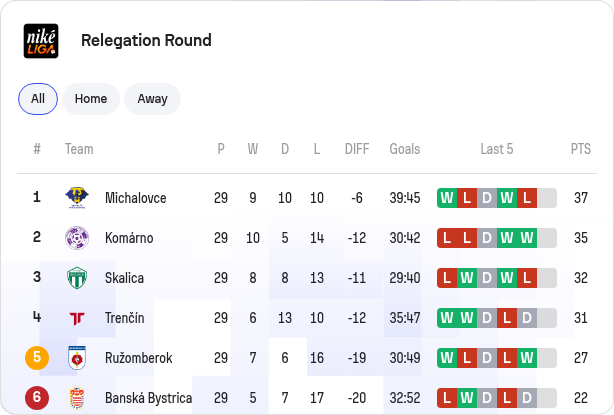Switch to Away standings filter
Image resolution: width=614 pixels, height=415 pixels.
(152, 99)
